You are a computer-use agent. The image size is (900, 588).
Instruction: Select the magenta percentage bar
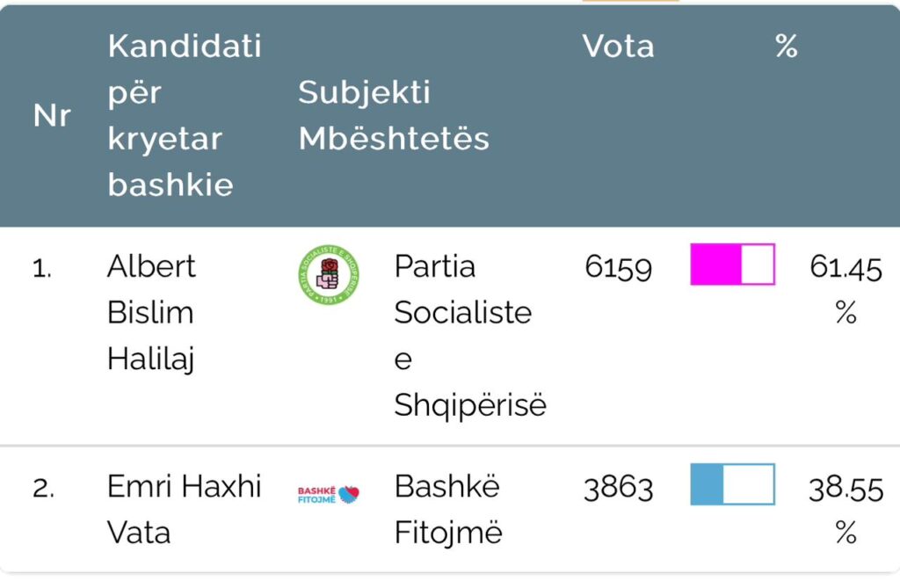732,265
